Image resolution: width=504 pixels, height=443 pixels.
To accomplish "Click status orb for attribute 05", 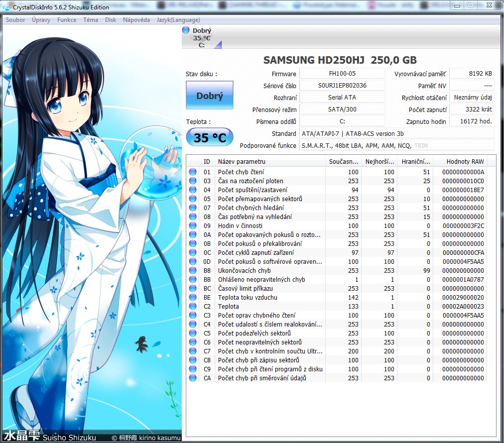I will click(x=193, y=199).
